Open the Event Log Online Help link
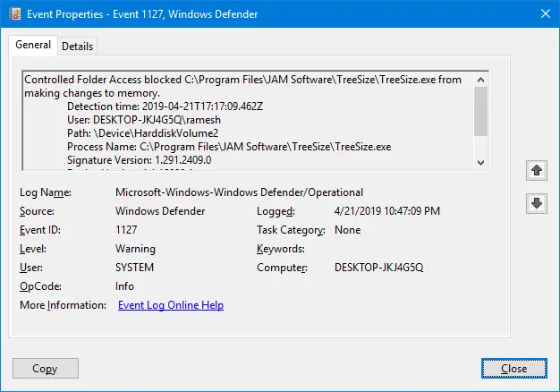This screenshot has width=560, height=392. click(171, 305)
